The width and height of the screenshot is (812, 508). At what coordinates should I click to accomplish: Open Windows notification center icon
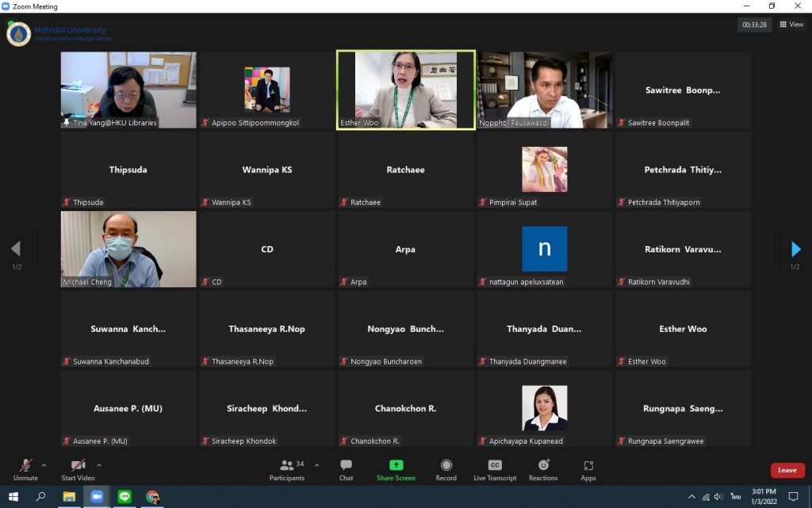tap(793, 497)
